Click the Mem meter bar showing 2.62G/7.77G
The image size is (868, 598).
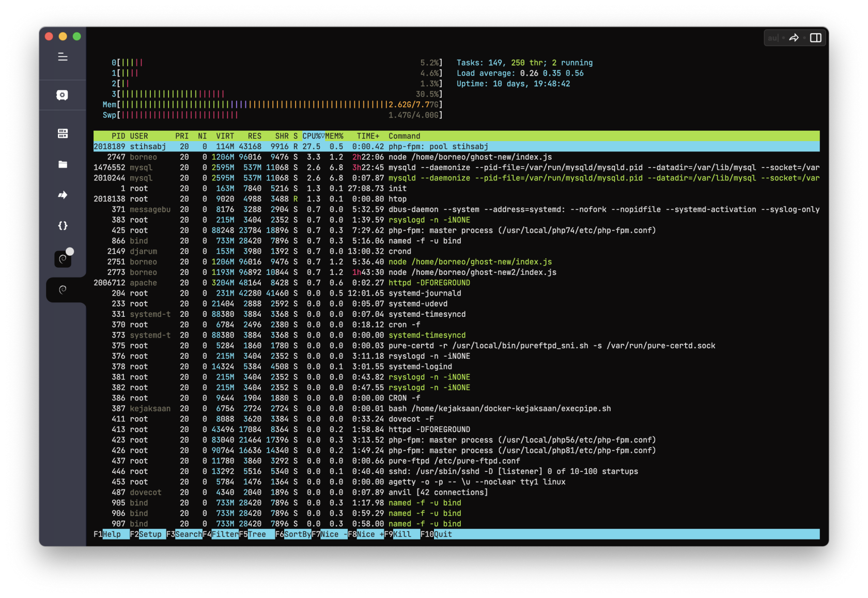pos(273,105)
